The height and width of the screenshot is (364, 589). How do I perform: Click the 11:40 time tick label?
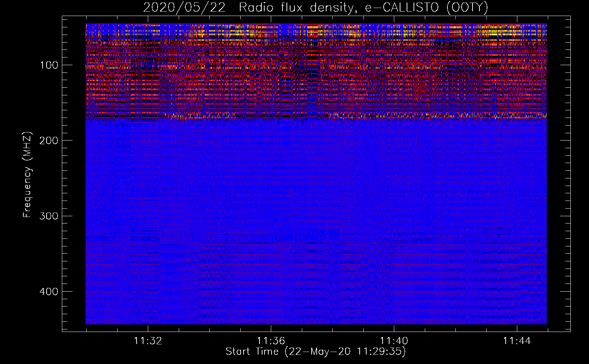tap(394, 341)
